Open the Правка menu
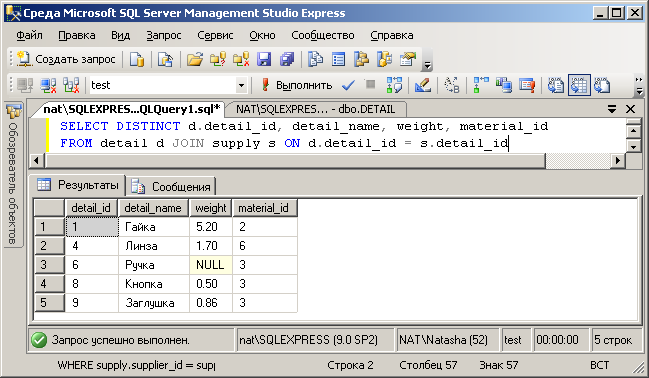 (x=77, y=36)
